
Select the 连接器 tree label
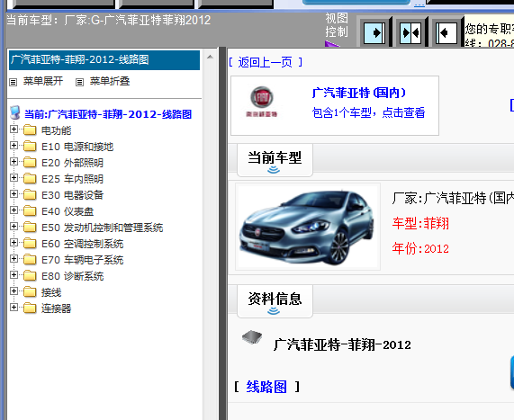[56, 308]
